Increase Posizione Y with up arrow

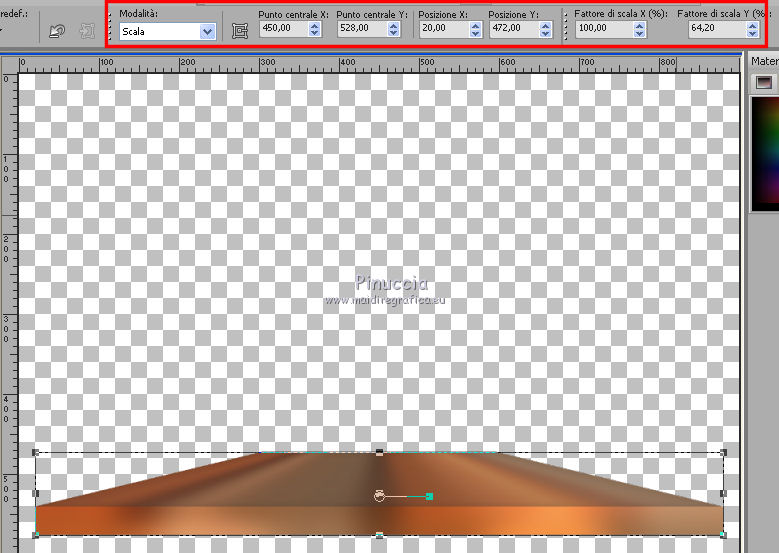click(x=545, y=25)
